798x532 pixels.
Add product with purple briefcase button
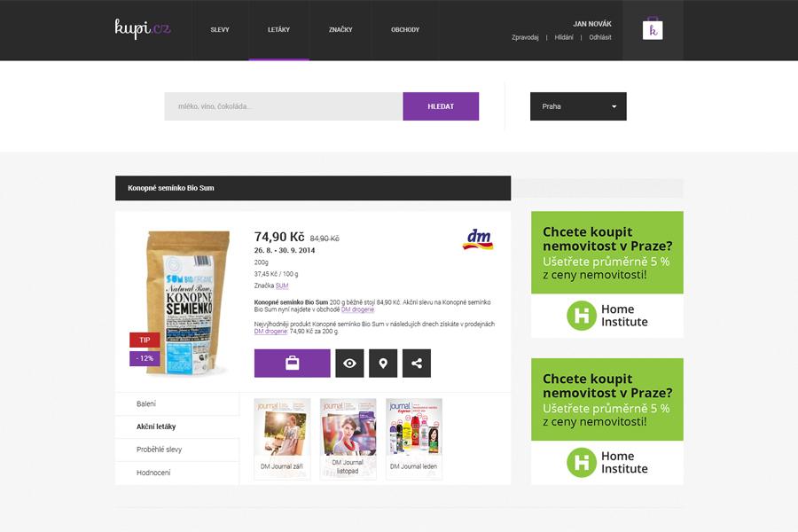click(x=292, y=363)
